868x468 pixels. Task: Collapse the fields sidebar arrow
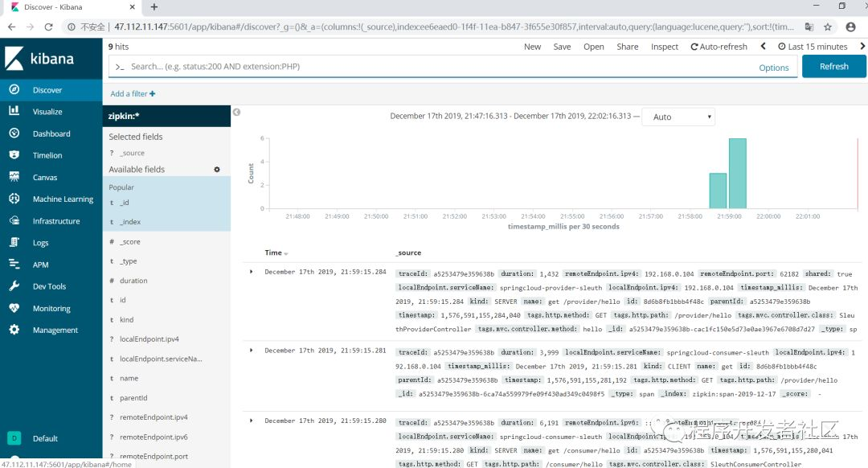pyautogui.click(x=236, y=112)
